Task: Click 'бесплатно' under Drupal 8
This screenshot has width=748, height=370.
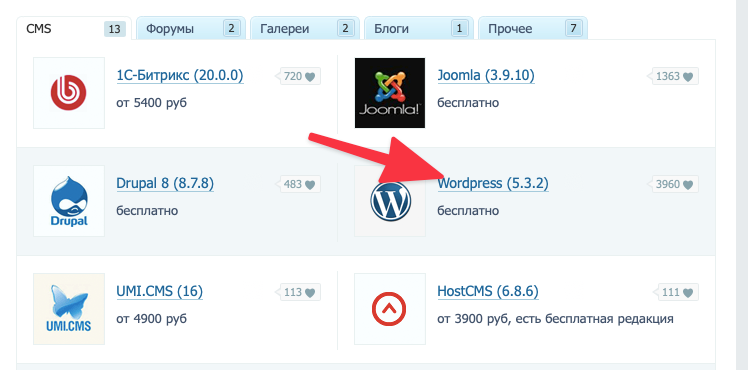Action: pos(147,210)
